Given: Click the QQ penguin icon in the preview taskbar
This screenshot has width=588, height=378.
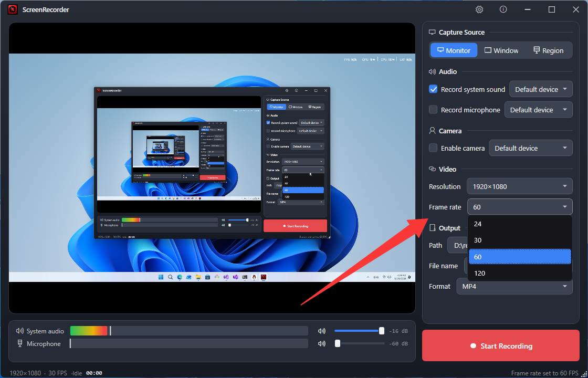Looking at the screenshot, I should [x=254, y=277].
